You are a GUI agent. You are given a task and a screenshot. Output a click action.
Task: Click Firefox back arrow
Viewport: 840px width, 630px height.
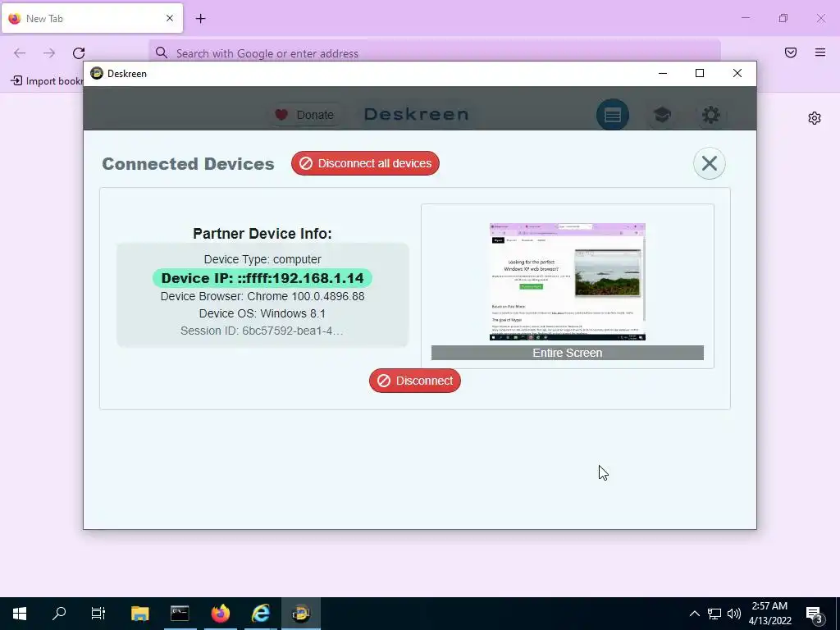[20, 53]
